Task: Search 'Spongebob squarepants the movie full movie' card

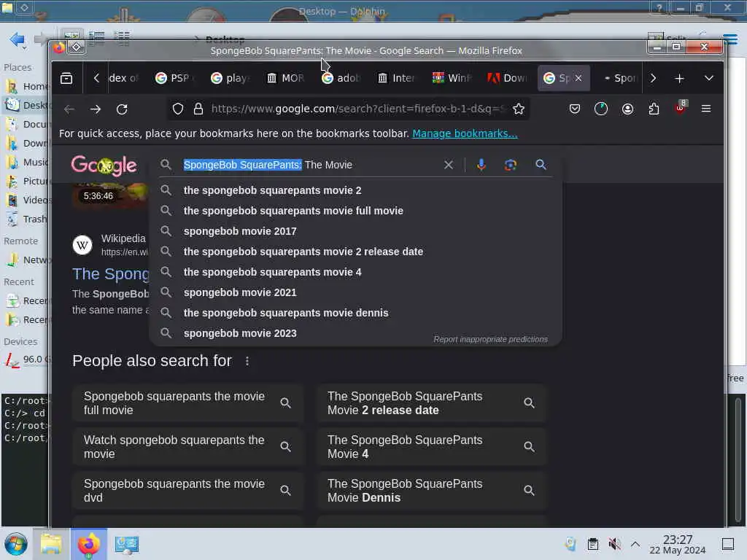Action: click(x=187, y=403)
